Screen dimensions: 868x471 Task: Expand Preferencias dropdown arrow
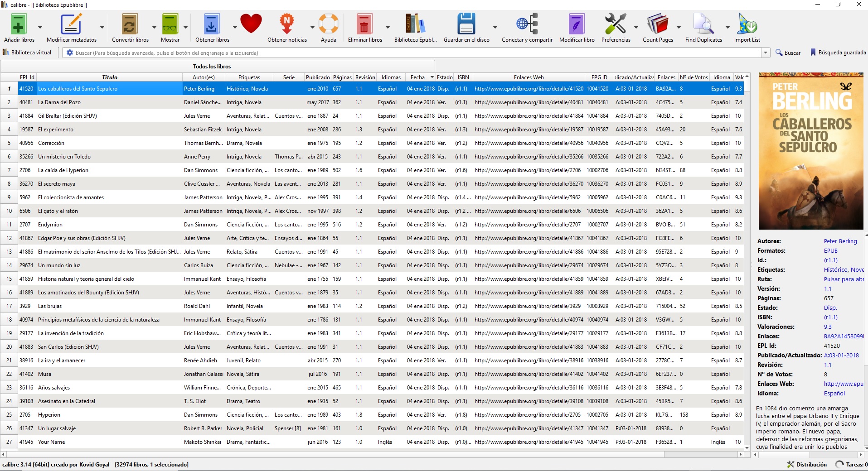[636, 27]
